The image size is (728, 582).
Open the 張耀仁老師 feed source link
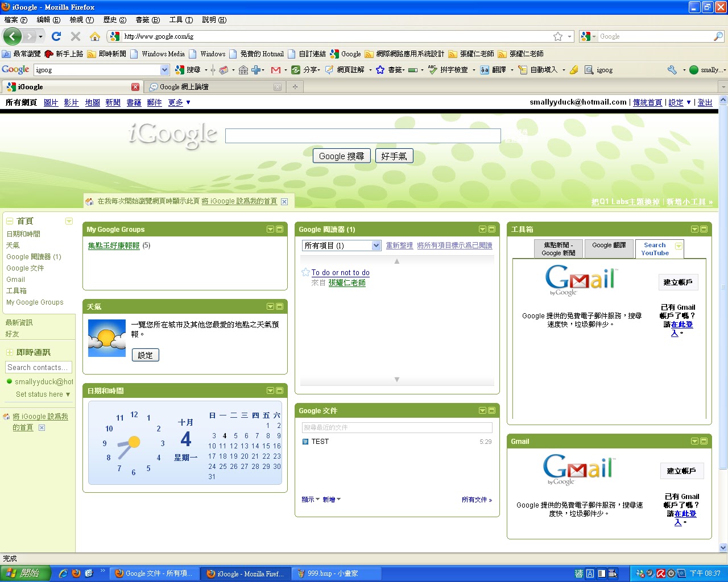(347, 282)
